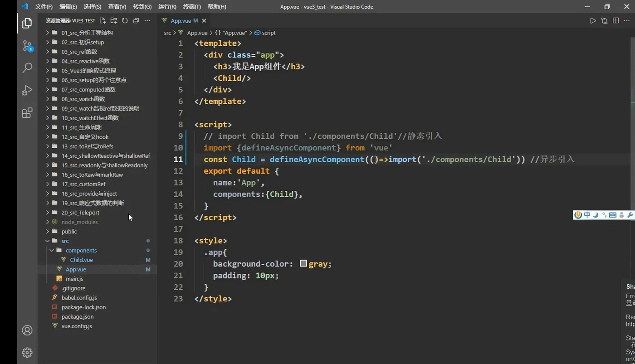The height and width of the screenshot is (364, 635).
Task: Select the App.vue editor tab
Action: 181,20
